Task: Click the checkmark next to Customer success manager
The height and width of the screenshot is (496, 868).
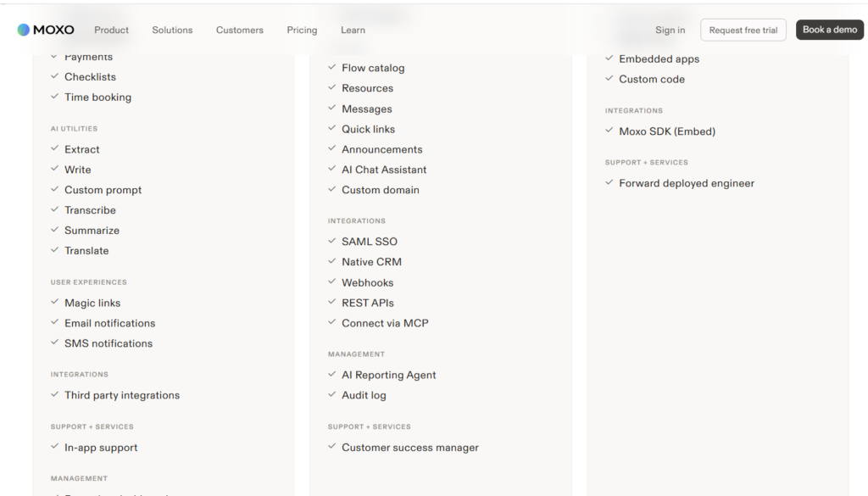Action: click(x=332, y=447)
